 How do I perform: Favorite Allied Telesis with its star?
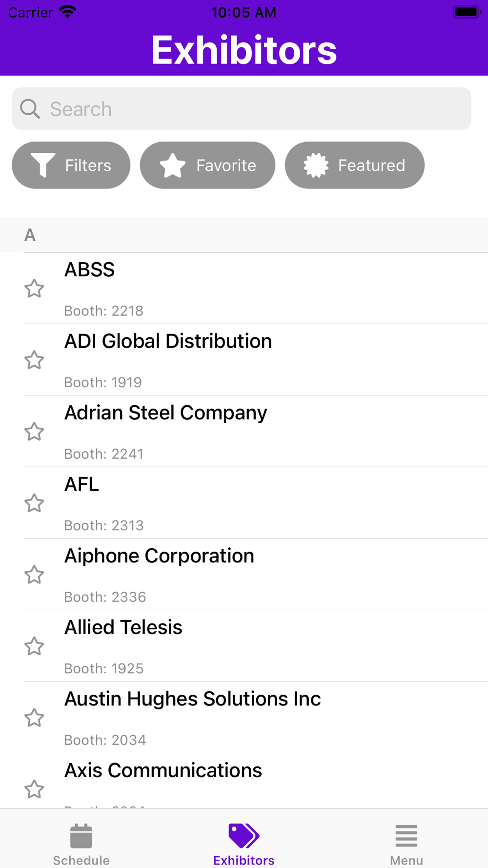pyautogui.click(x=34, y=646)
